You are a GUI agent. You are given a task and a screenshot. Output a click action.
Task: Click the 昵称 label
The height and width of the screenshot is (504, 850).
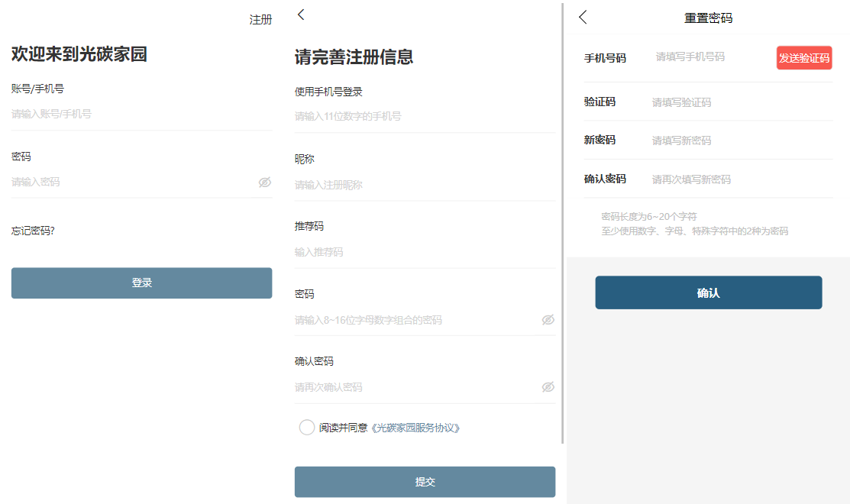tap(305, 160)
